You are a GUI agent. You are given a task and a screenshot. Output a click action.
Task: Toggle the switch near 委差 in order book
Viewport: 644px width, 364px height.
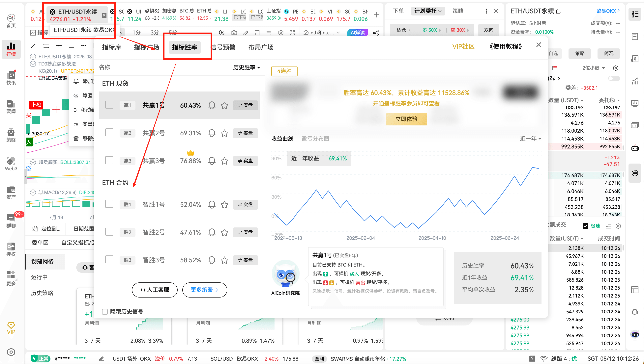pyautogui.click(x=614, y=79)
